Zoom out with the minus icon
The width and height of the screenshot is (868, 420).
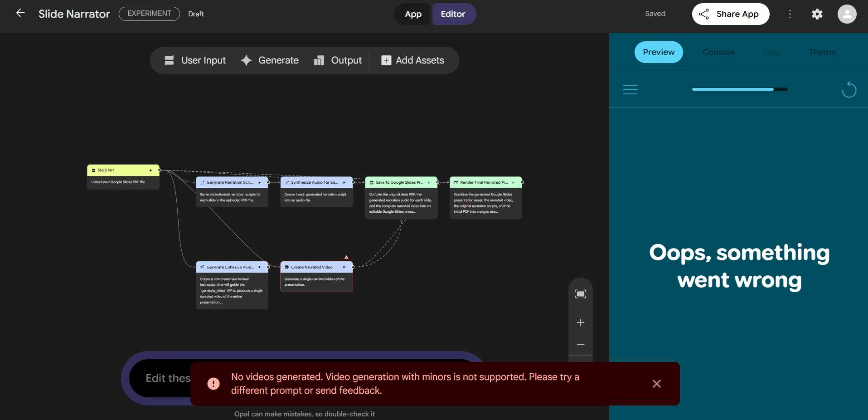click(x=580, y=344)
